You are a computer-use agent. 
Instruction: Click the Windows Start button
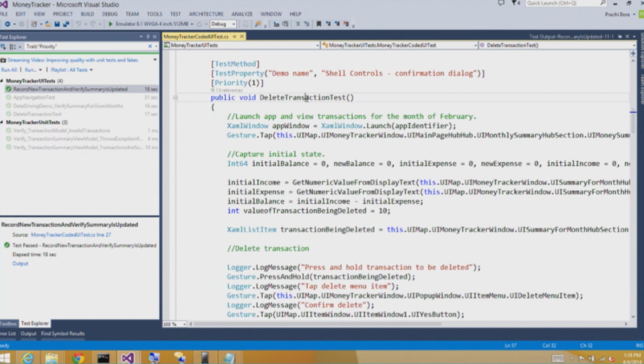pyautogui.click(x=5, y=358)
